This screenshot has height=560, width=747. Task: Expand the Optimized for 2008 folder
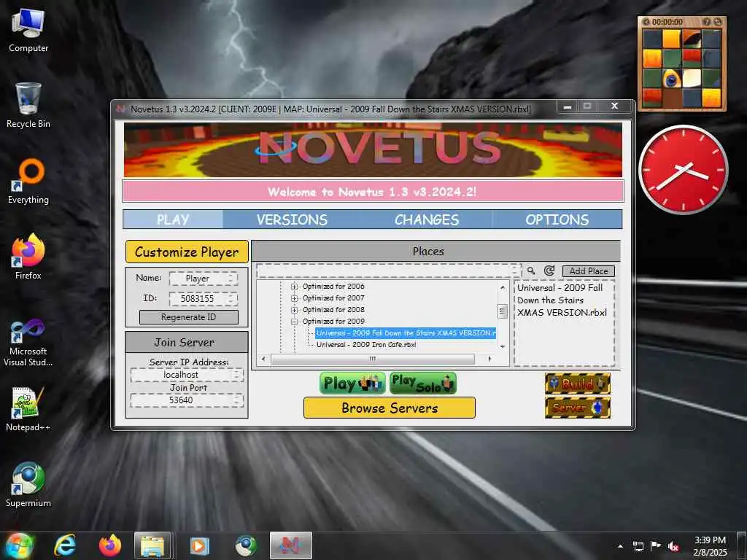click(x=295, y=310)
